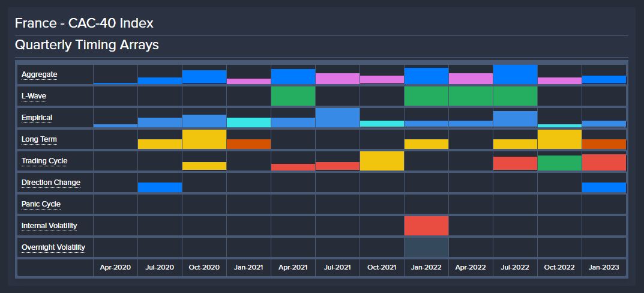Viewport: 644px width, 293px height.
Task: Click the blue Aggregate bar in Jul-2022
Action: 515,74
